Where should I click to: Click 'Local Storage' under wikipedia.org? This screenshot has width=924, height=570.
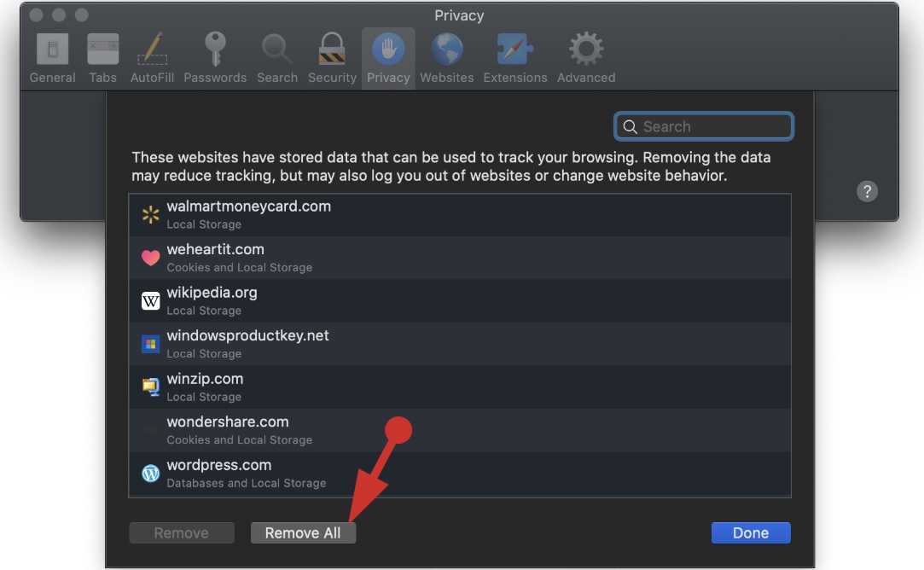[x=204, y=311]
